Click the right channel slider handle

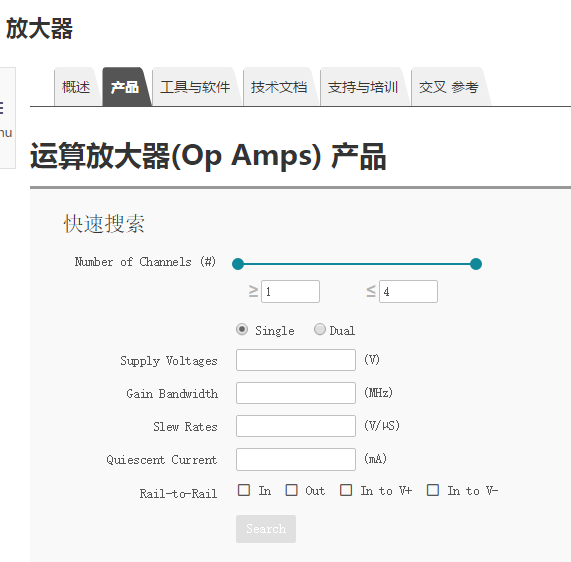pyautogui.click(x=476, y=264)
